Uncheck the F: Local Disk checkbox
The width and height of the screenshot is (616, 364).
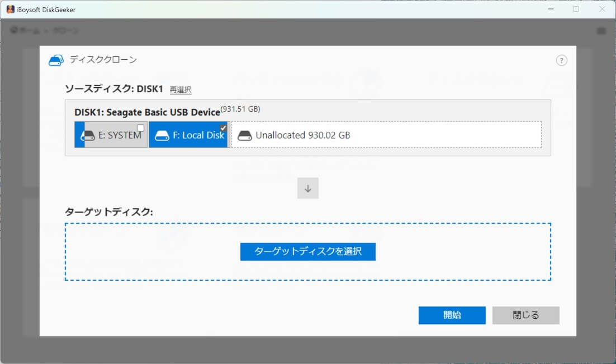(x=222, y=128)
